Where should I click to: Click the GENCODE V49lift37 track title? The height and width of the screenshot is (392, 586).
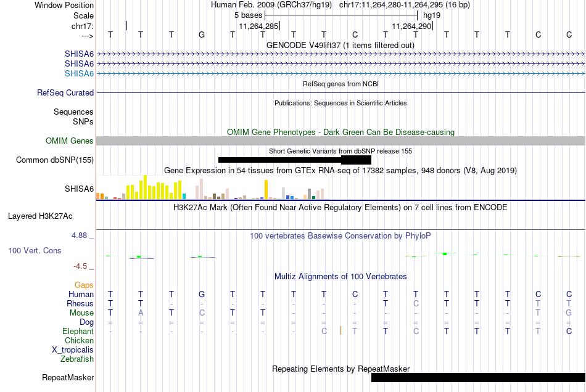tap(340, 45)
